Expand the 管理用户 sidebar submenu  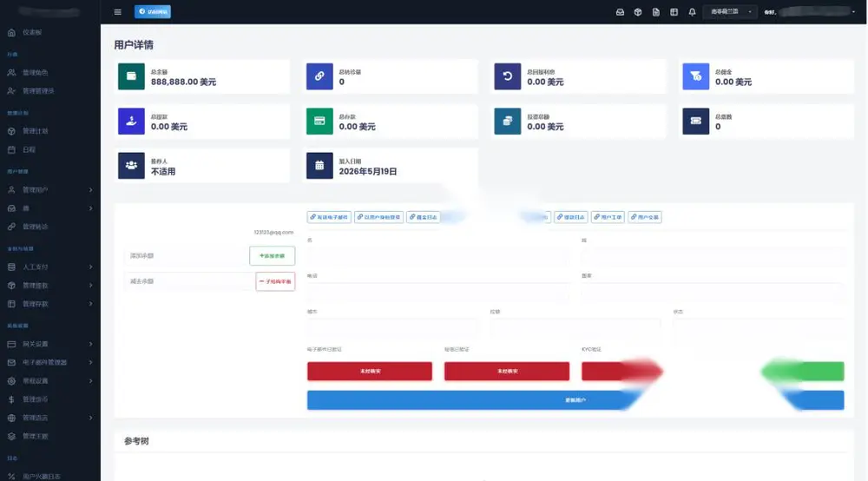[49, 190]
